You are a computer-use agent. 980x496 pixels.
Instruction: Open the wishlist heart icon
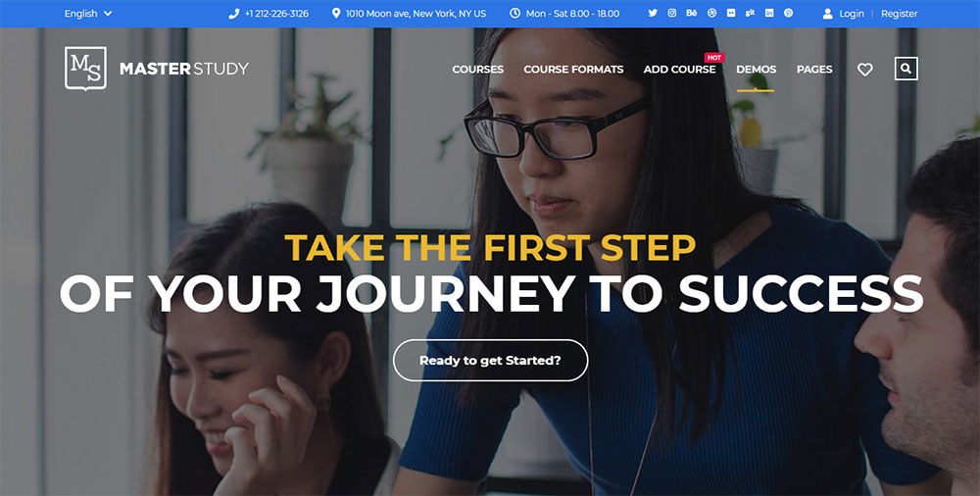coord(865,70)
